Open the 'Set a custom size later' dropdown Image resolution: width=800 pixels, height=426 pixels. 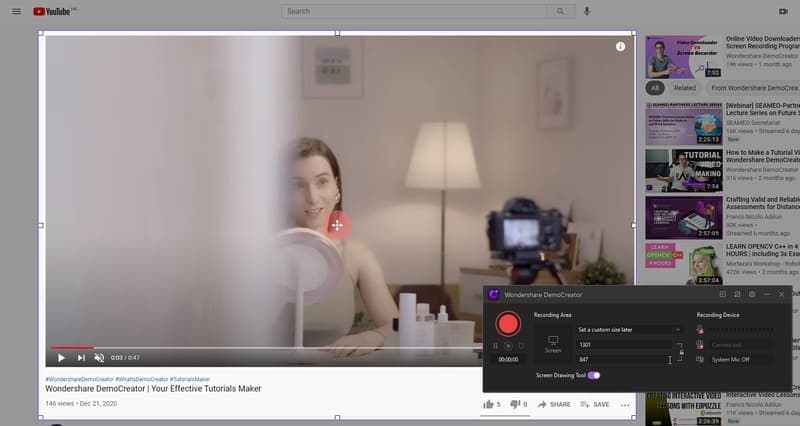(630, 330)
